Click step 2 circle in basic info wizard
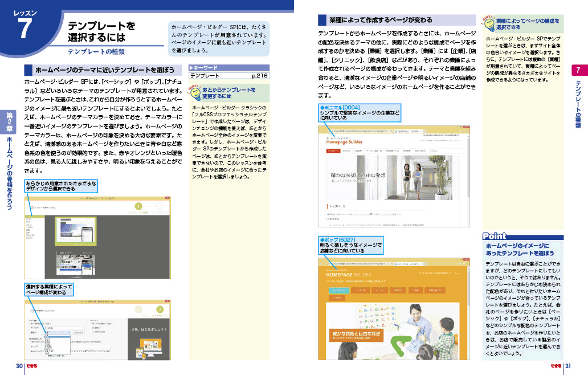The height and width of the screenshot is (375, 588). click(x=160, y=309)
